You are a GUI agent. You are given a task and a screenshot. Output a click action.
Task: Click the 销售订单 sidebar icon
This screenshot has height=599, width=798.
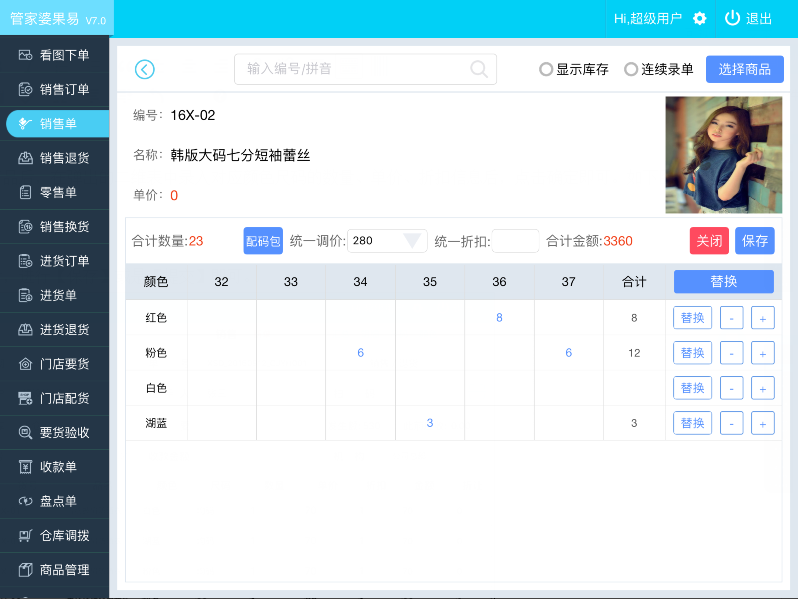tap(25, 90)
